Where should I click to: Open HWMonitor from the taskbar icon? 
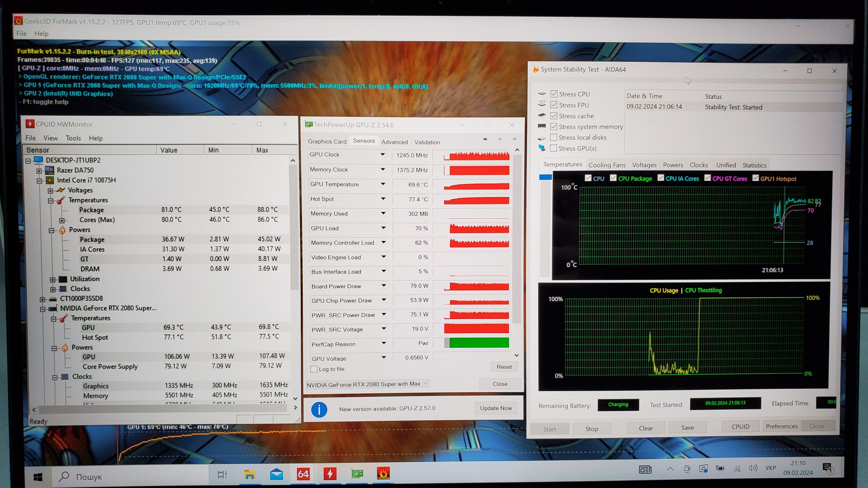coord(330,474)
